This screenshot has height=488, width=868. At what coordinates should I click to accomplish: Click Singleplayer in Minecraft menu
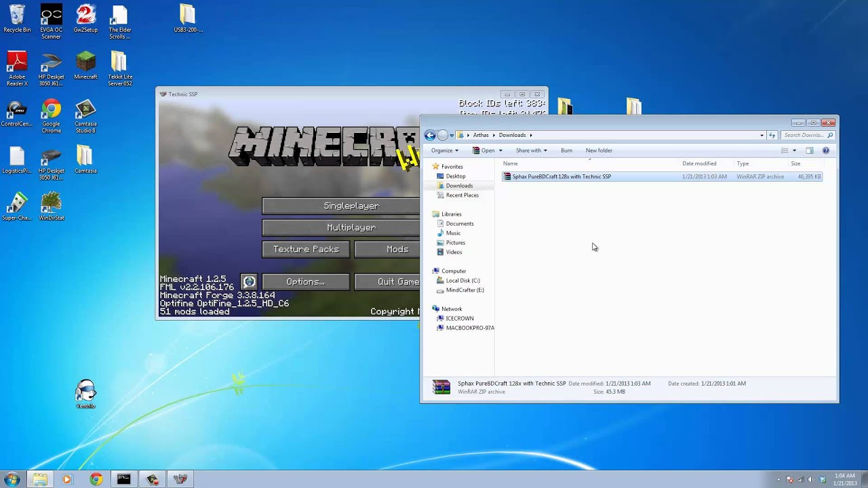[341, 205]
